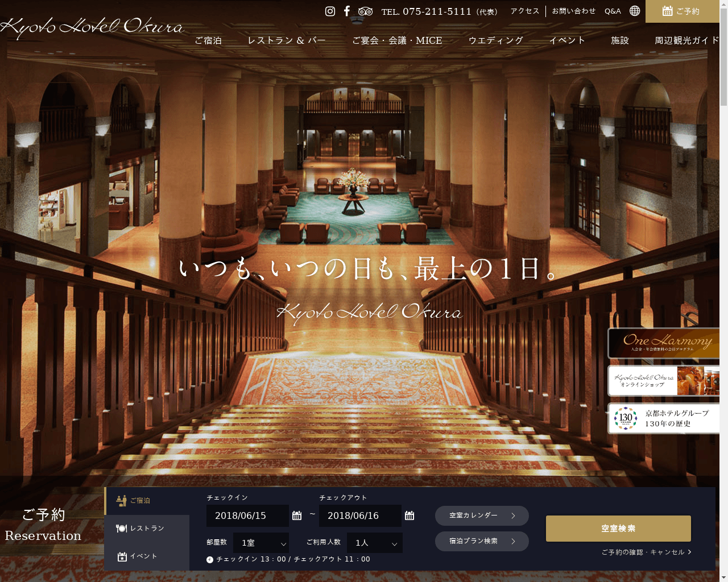Open the ご宿泊 menu in the top navigation
The height and width of the screenshot is (582, 728).
(208, 40)
